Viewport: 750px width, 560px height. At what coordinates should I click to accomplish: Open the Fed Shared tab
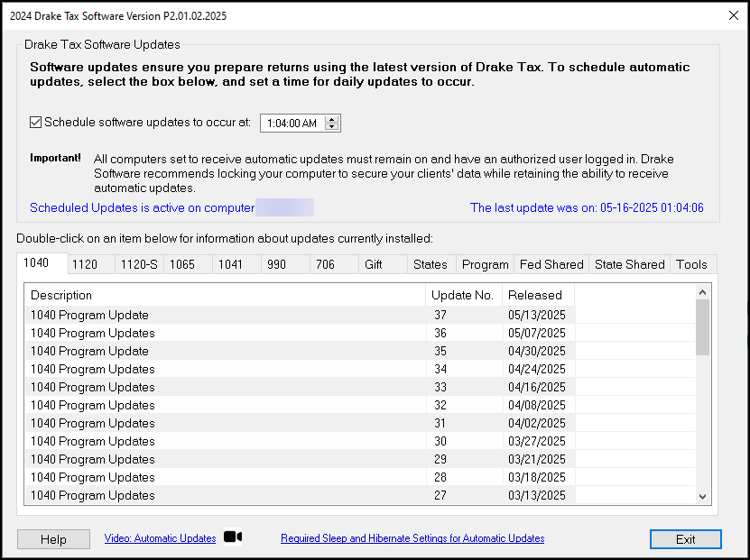pyautogui.click(x=551, y=264)
